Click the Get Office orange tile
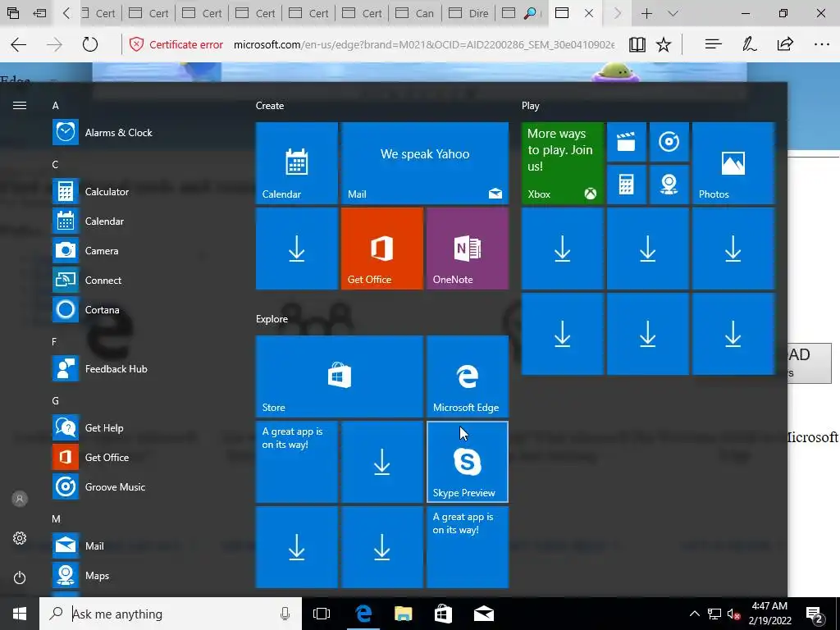 [x=382, y=249]
